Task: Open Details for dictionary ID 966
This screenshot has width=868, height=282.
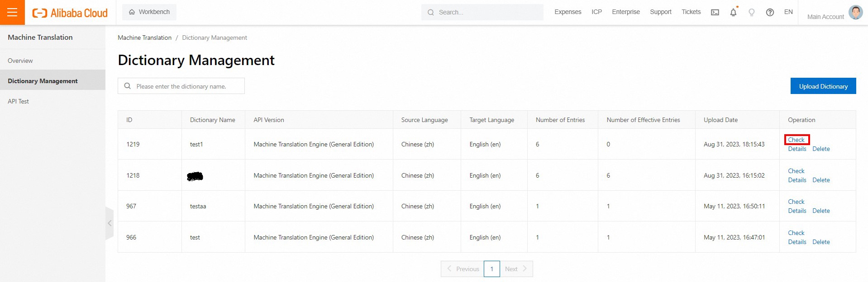Action: (797, 242)
